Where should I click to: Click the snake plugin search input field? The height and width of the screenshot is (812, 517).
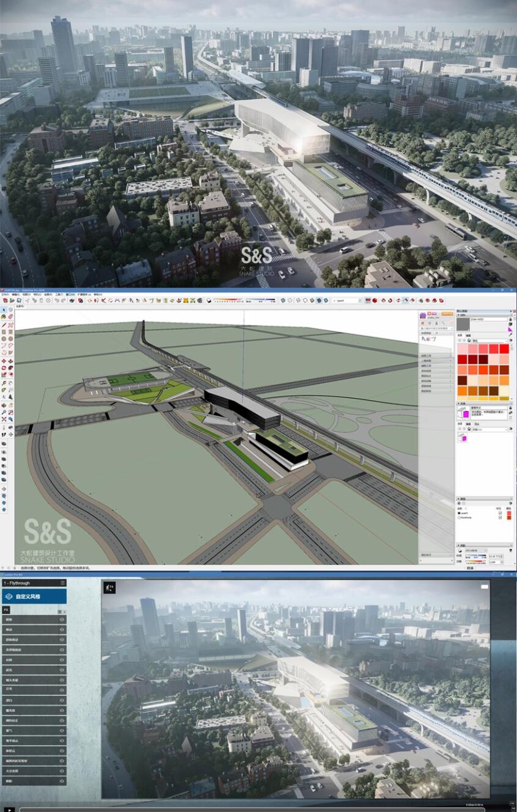(x=436, y=328)
